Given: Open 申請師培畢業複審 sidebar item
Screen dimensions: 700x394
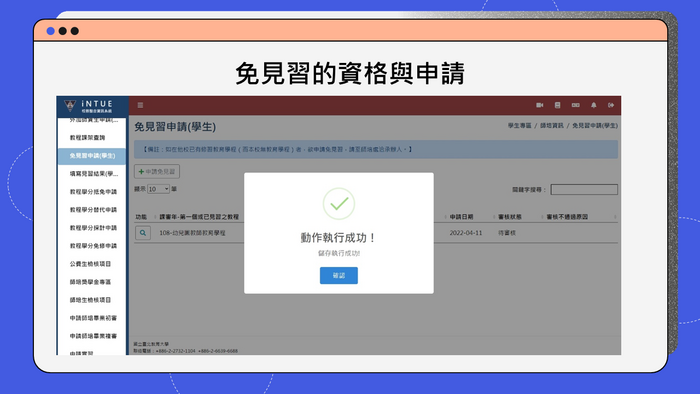Looking at the screenshot, I should tap(93, 336).
